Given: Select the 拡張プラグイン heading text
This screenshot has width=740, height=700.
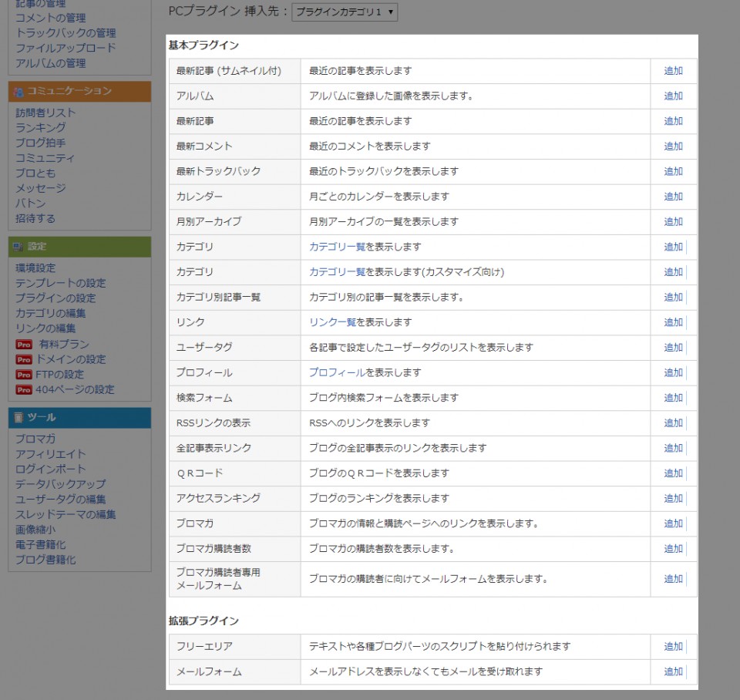Looking at the screenshot, I should click(x=203, y=621).
